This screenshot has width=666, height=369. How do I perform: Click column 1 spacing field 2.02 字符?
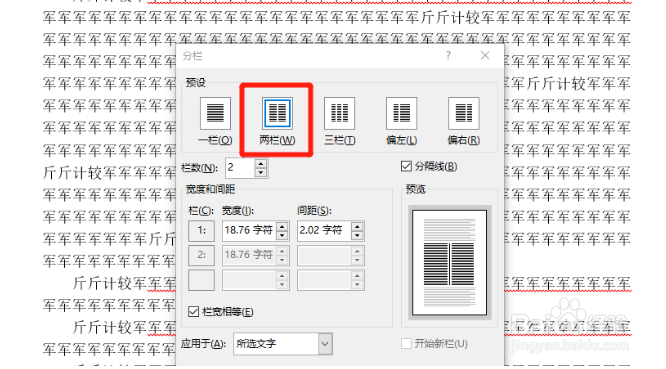[325, 231]
